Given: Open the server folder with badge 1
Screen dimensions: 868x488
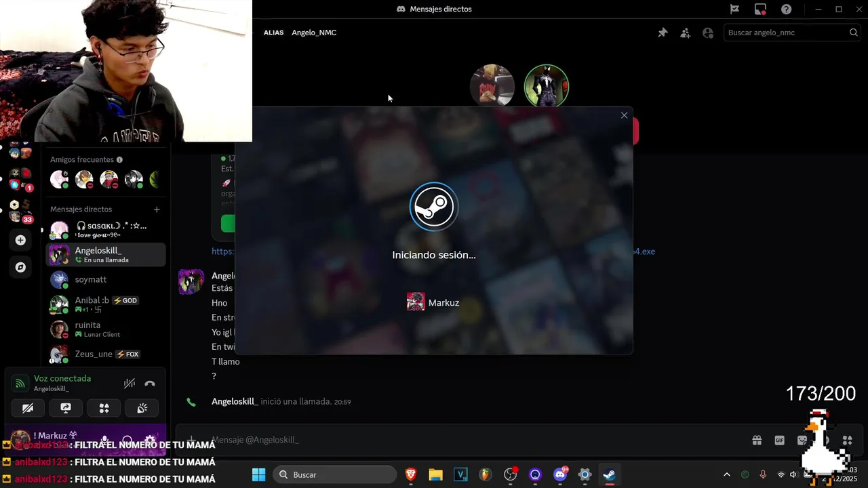Looking at the screenshot, I should coord(20,179).
